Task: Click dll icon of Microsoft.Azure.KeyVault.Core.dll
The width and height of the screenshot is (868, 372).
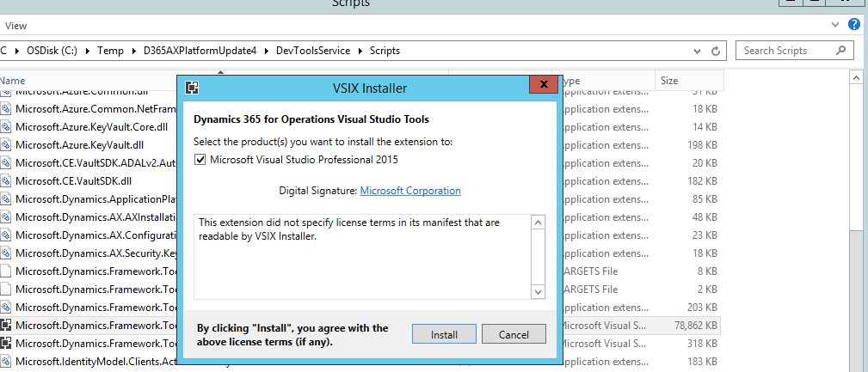Action: point(5,127)
